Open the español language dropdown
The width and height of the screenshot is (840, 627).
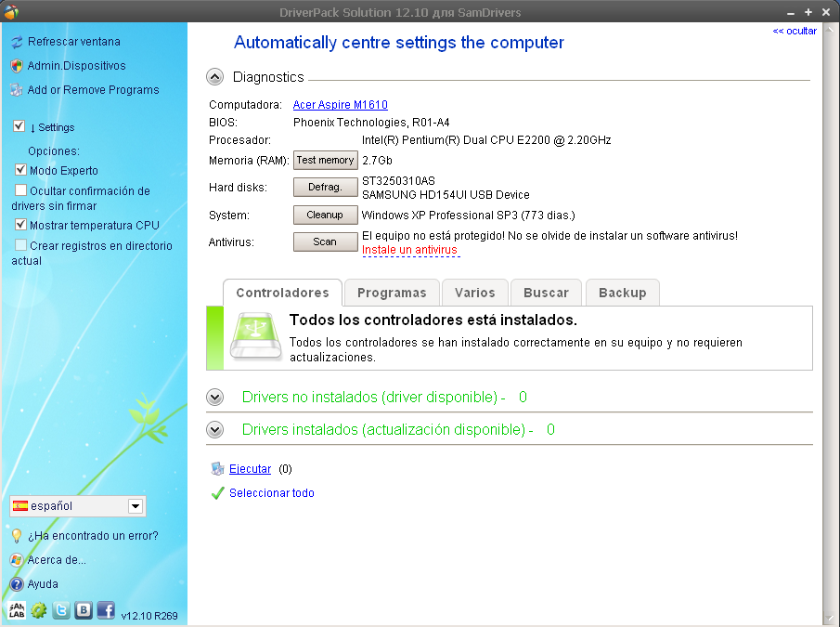(x=136, y=506)
